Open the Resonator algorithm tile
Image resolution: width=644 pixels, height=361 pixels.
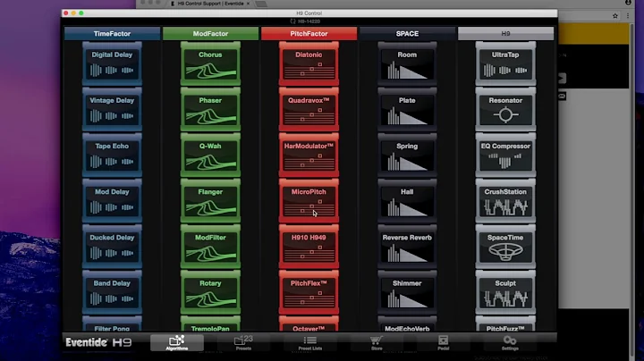point(505,110)
